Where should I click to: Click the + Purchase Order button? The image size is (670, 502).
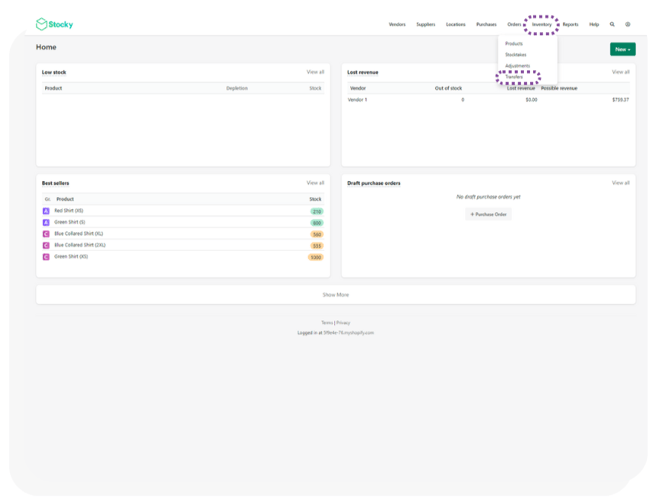489,214
